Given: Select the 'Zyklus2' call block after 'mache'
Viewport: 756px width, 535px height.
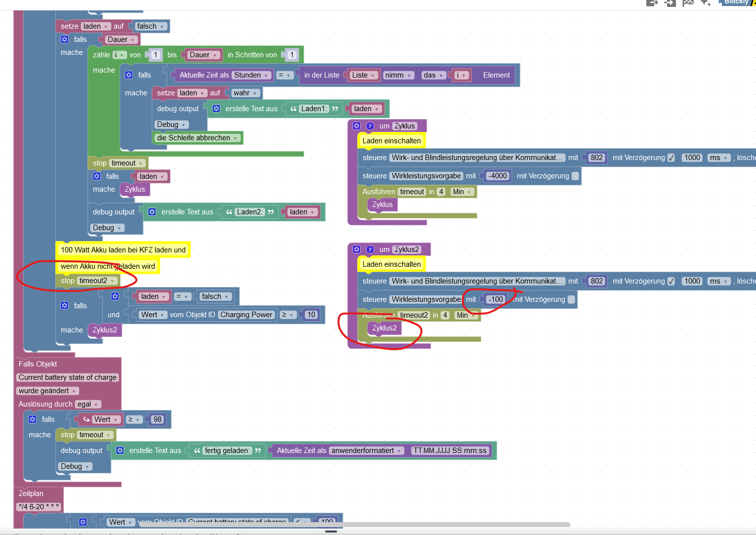Looking at the screenshot, I should 105,330.
